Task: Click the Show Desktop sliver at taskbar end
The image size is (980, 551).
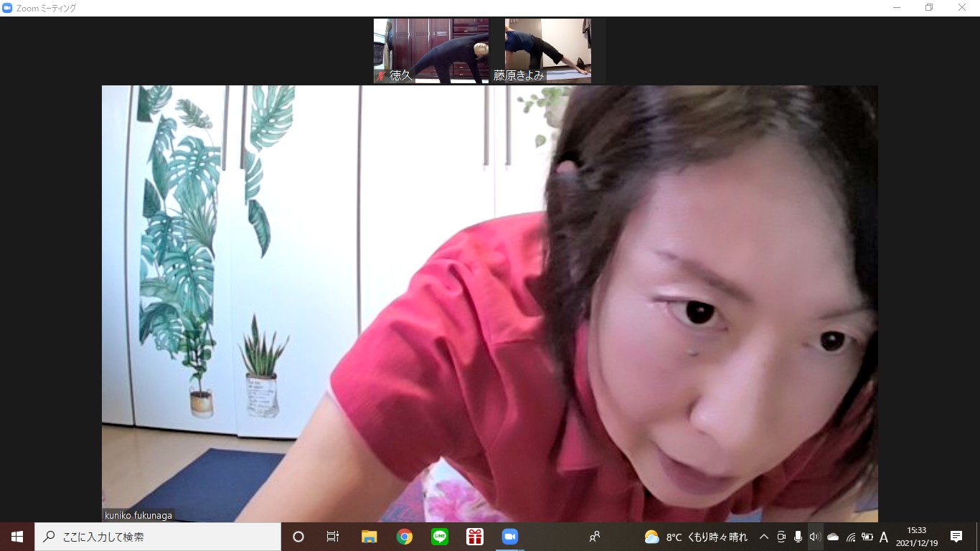Action: click(x=977, y=537)
